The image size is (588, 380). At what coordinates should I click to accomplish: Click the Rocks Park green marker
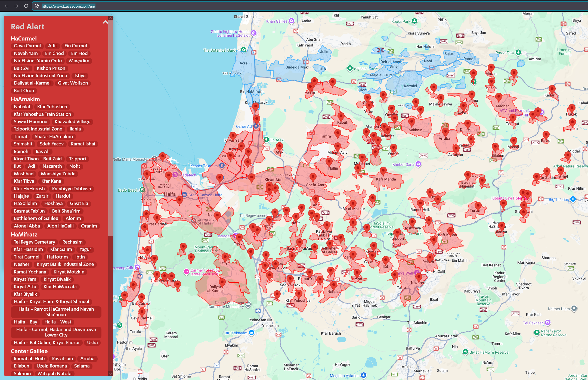[x=414, y=21]
